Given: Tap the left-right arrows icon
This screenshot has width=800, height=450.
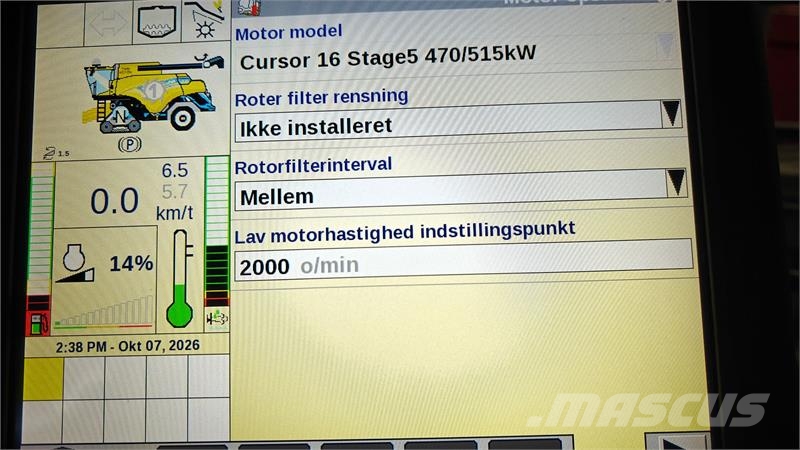Looking at the screenshot, I should pos(108,23).
